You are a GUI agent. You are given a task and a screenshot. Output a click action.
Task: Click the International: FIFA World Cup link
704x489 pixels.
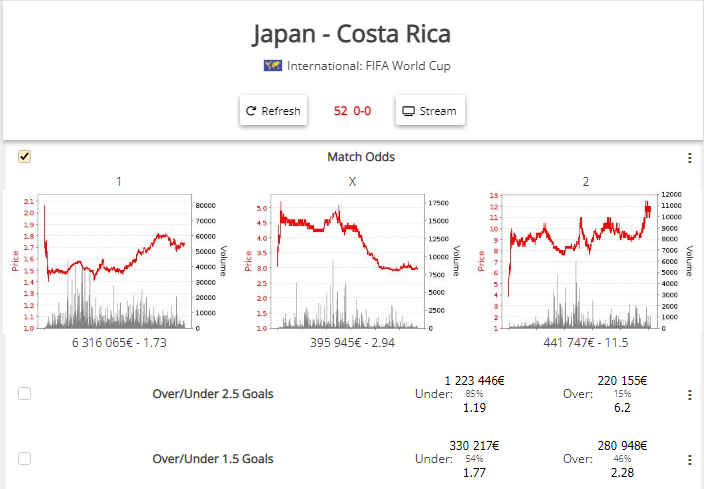point(368,67)
